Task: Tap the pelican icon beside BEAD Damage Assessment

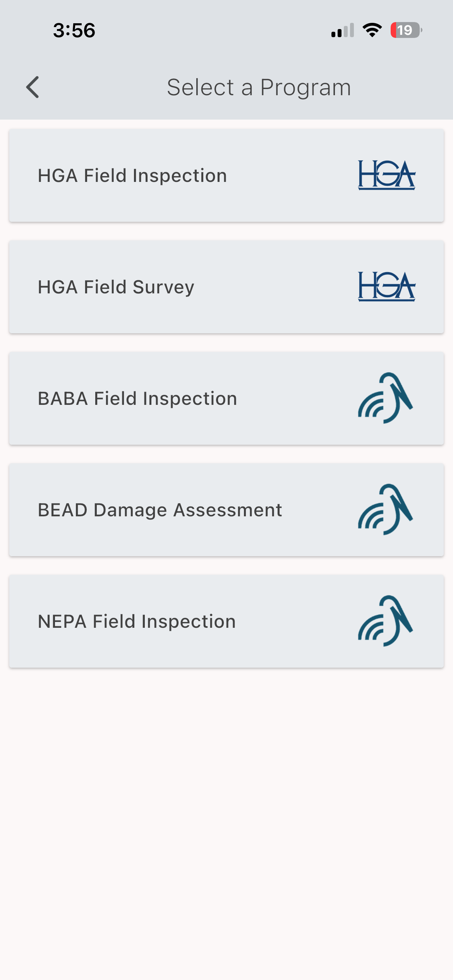Action: (386, 510)
